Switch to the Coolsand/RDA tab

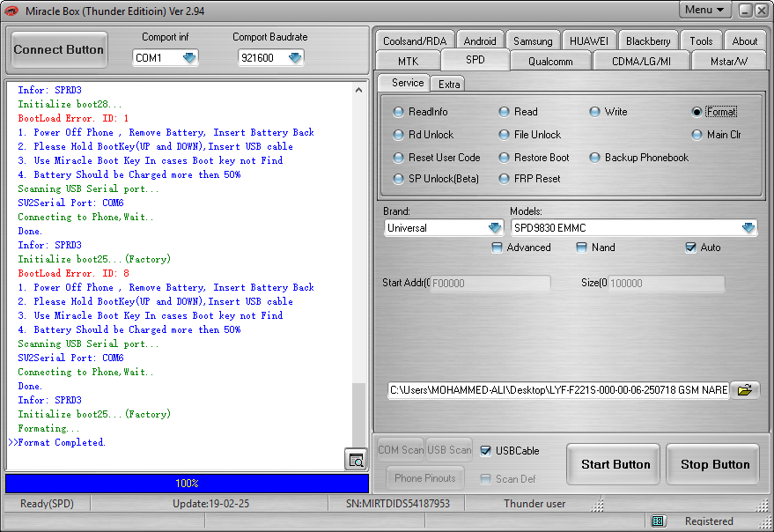415,41
